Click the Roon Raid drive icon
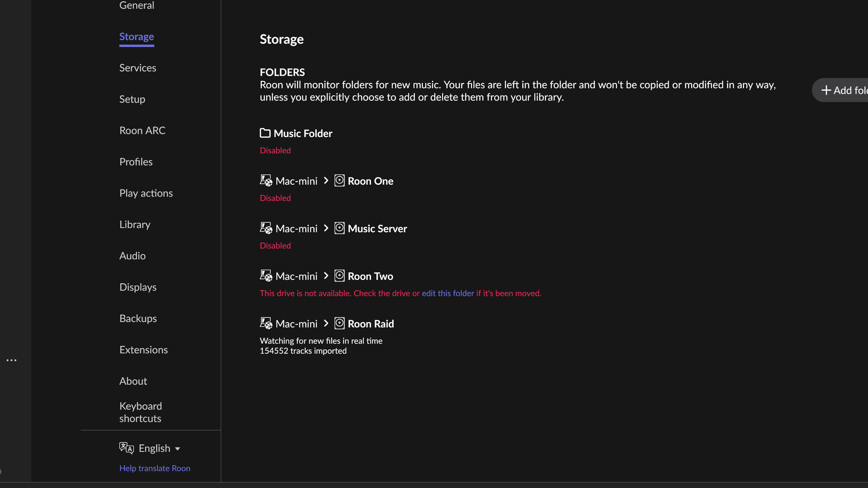 pyautogui.click(x=339, y=323)
